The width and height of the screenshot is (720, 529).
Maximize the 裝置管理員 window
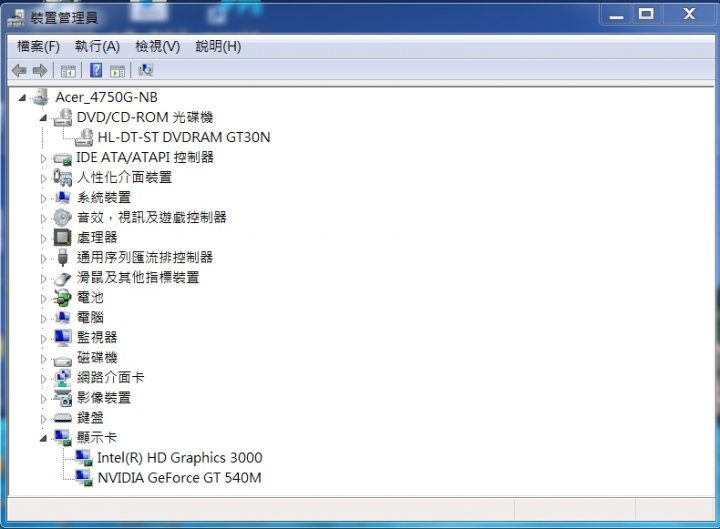click(646, 14)
